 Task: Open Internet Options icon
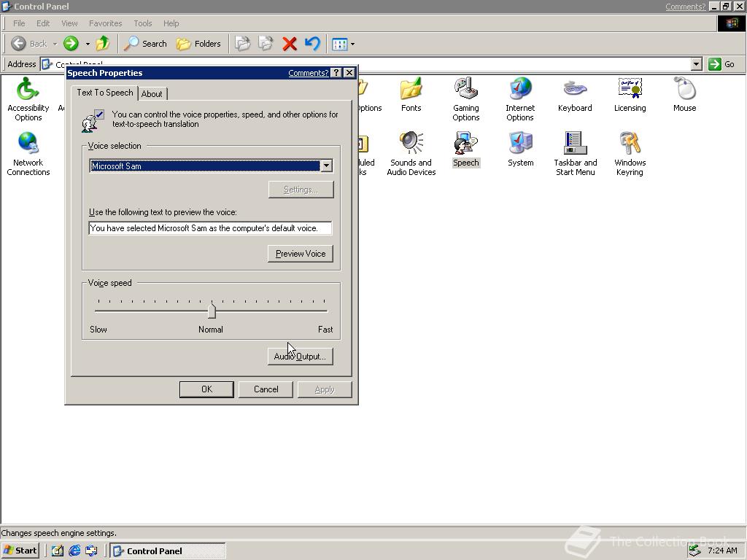(520, 99)
